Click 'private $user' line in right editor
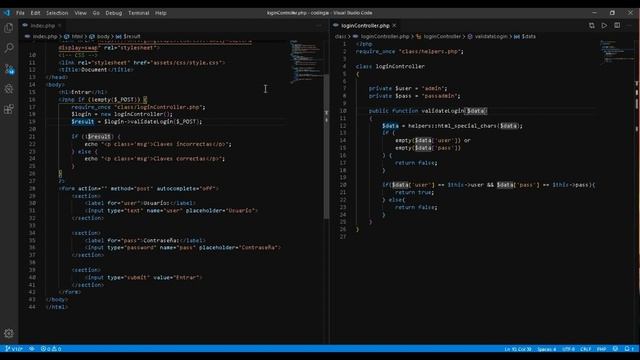640x360 pixels. click(408, 88)
